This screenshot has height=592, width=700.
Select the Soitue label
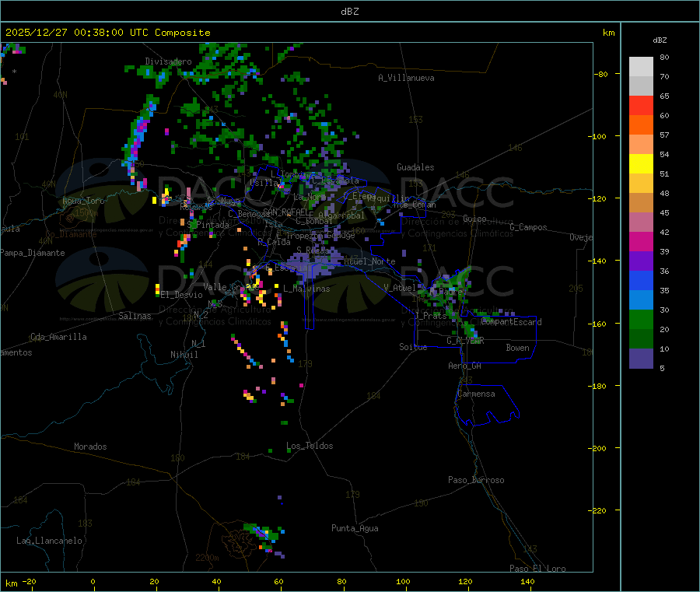point(413,347)
